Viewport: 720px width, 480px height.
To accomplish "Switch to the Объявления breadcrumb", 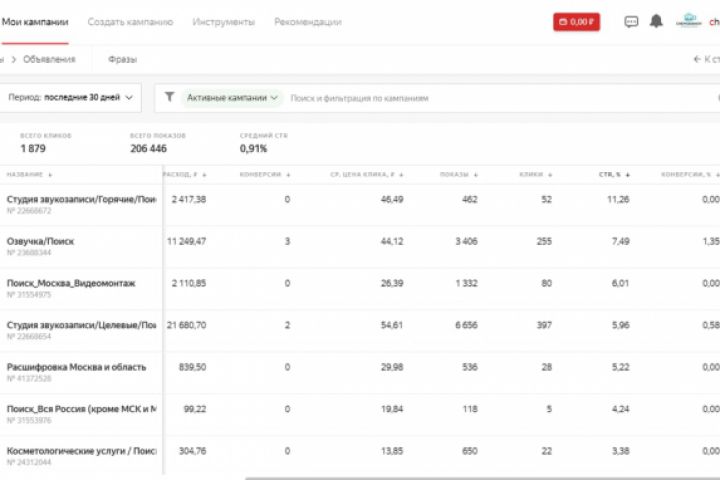I will tap(49, 60).
